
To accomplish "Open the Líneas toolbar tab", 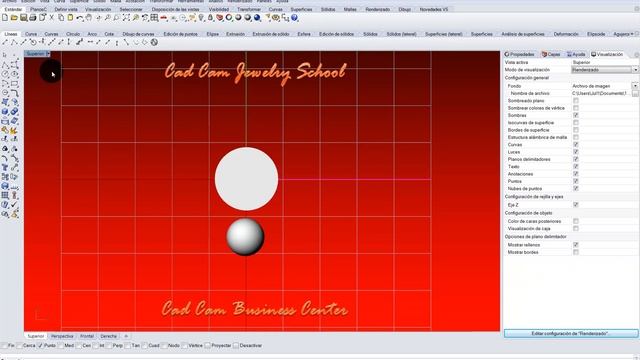I will (11, 34).
